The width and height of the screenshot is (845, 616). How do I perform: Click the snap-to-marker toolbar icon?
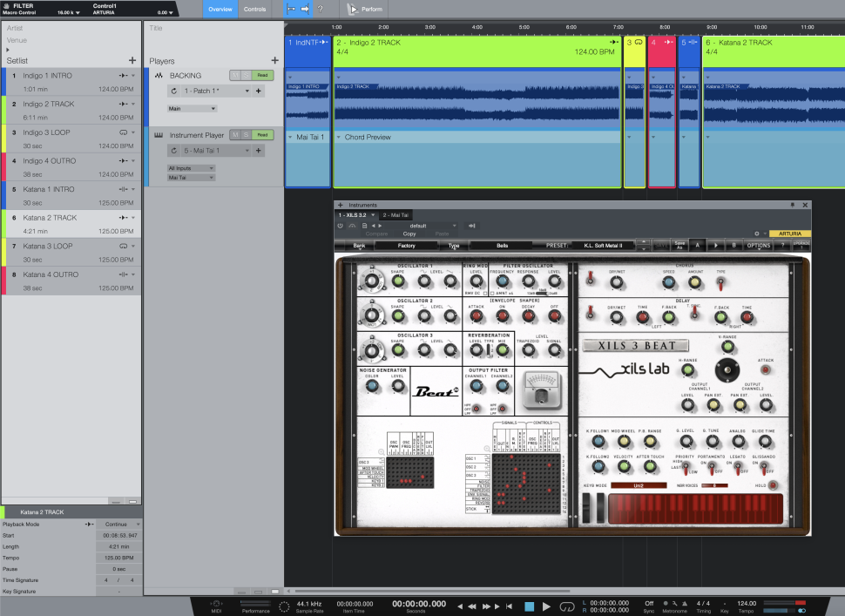291,10
